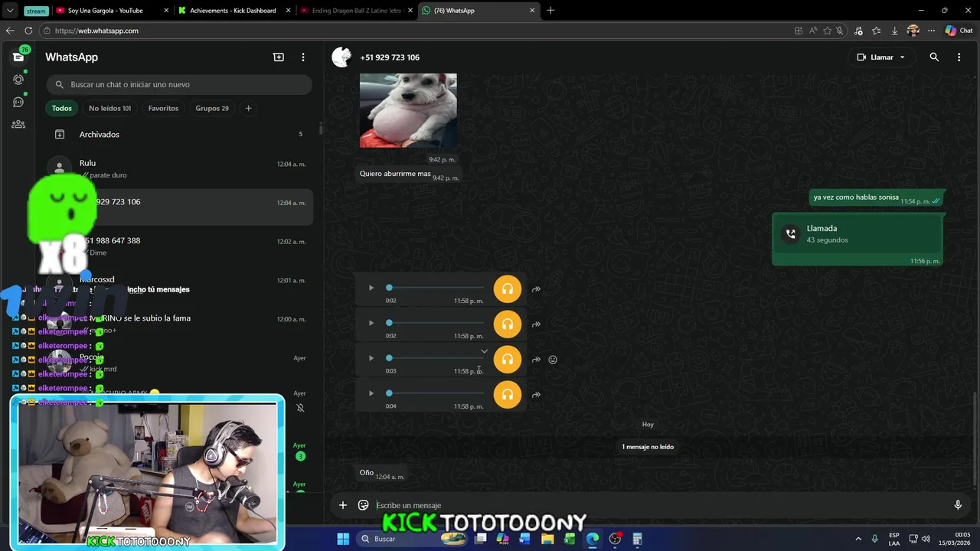
Task: Open OBS Studio from the taskbar
Action: click(615, 539)
